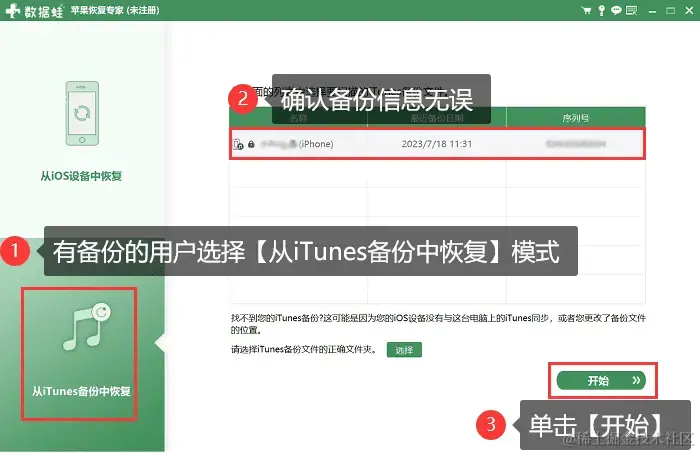Open the chat feedback bubble icon

click(x=616, y=10)
